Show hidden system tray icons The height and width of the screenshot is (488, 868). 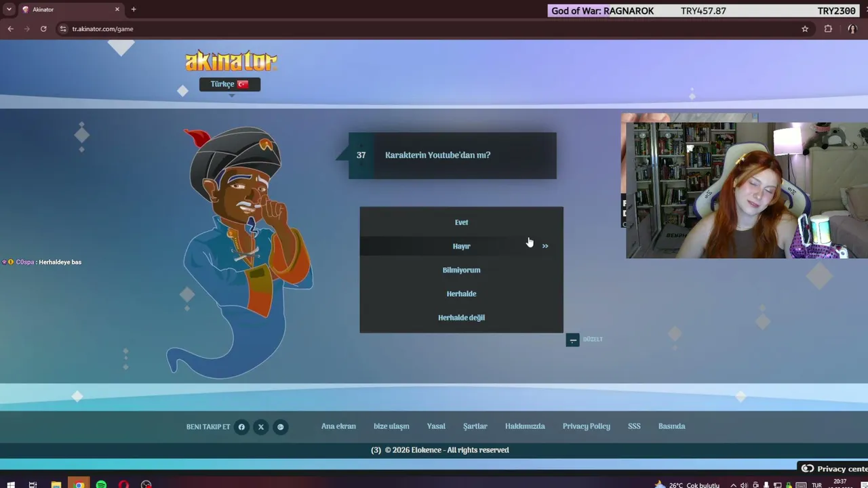point(733,485)
